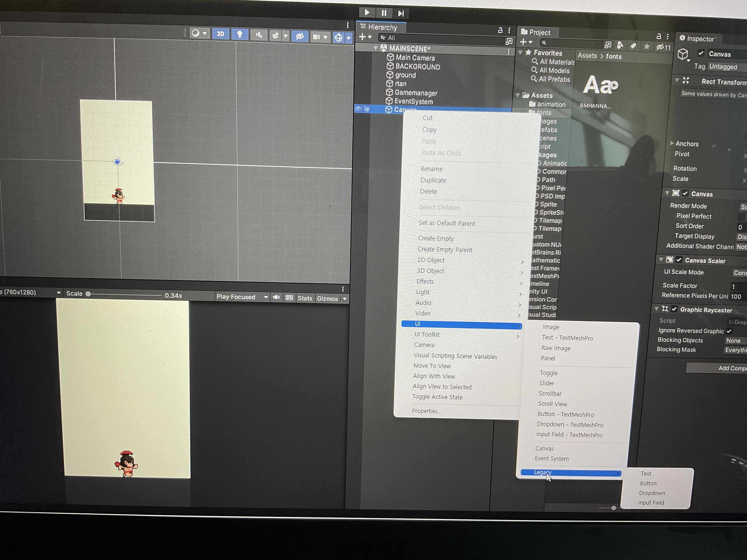Select Raw Image in the UI submenu
This screenshot has height=560, width=747.
pyautogui.click(x=556, y=348)
